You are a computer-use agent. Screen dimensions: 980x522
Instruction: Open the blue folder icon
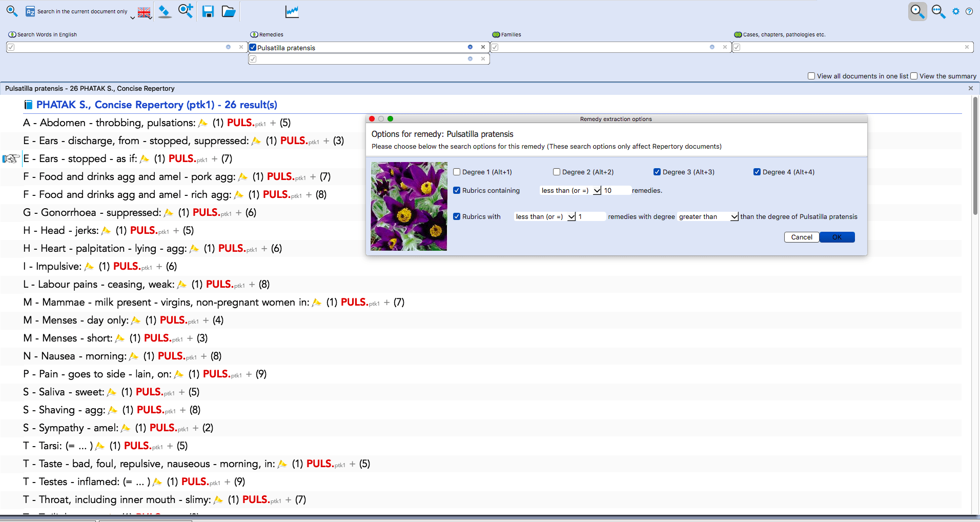[229, 11]
